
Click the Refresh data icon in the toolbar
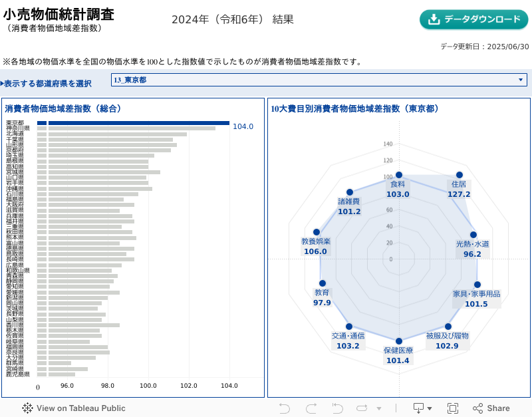point(362,408)
